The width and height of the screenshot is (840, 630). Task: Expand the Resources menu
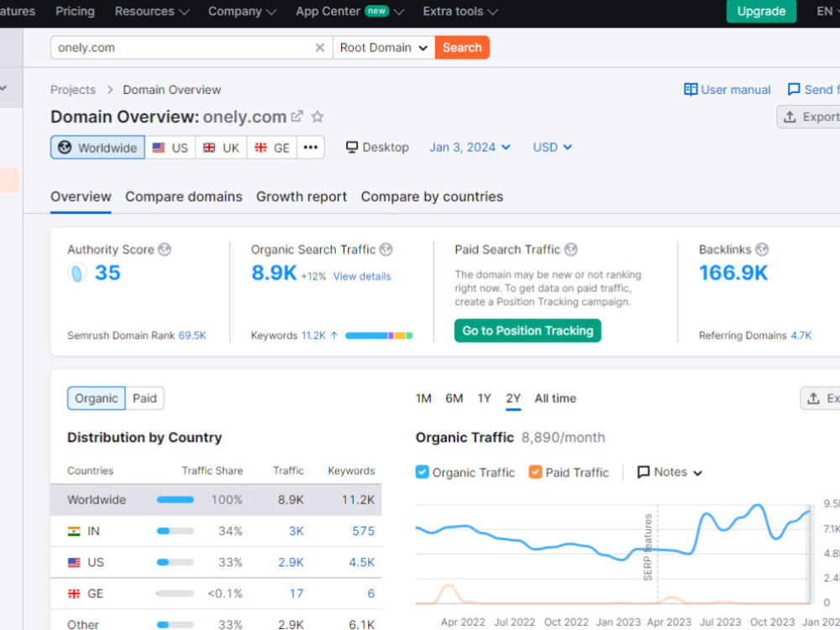pos(152,11)
